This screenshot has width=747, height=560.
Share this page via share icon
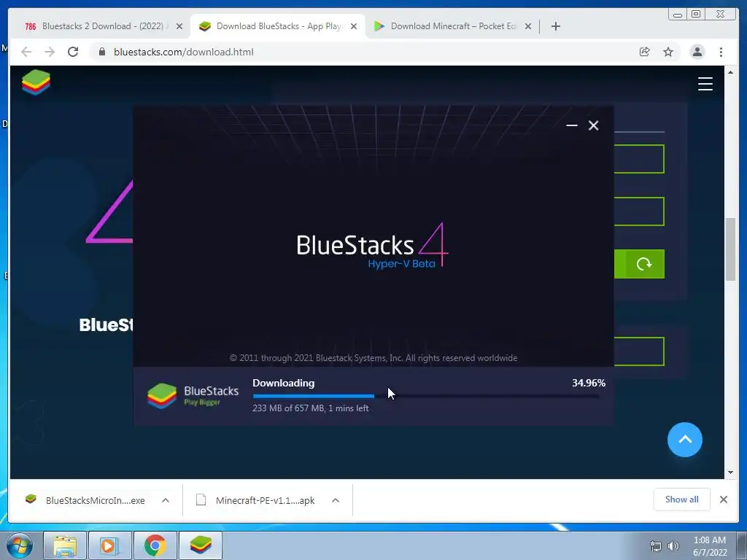pos(645,52)
